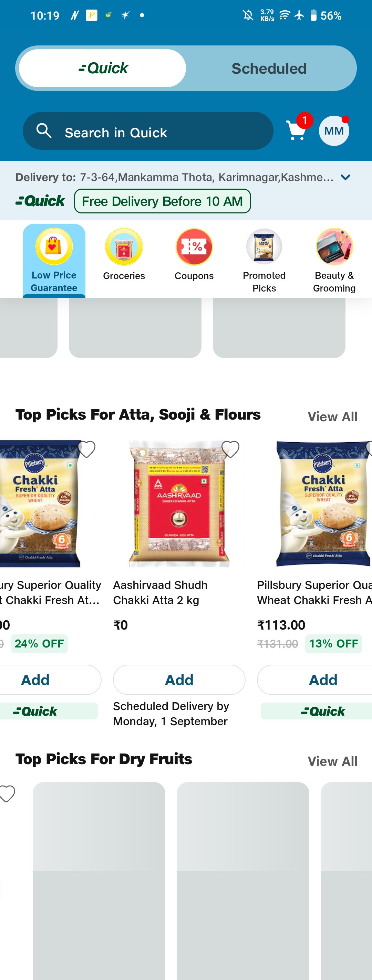Open the Coupons category icon
The image size is (372, 980).
coord(194,246)
